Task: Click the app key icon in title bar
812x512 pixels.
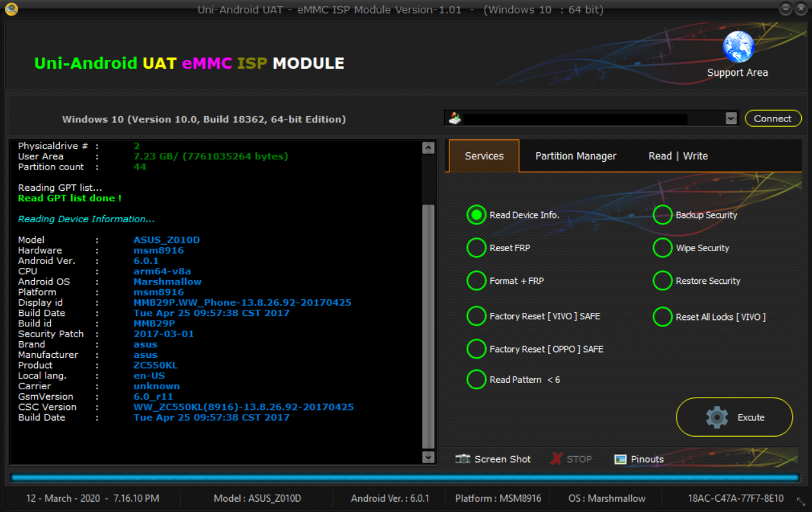Action: (11, 10)
